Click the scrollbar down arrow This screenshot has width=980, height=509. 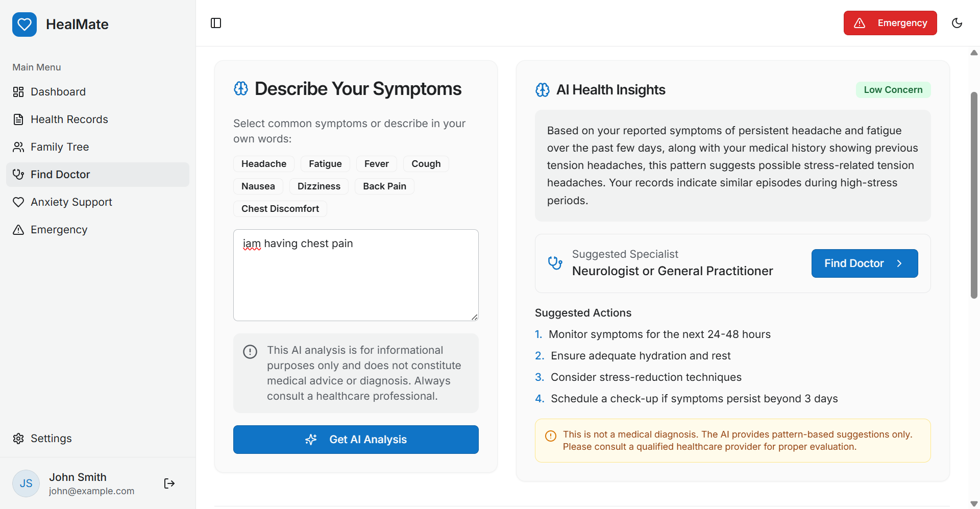974,504
